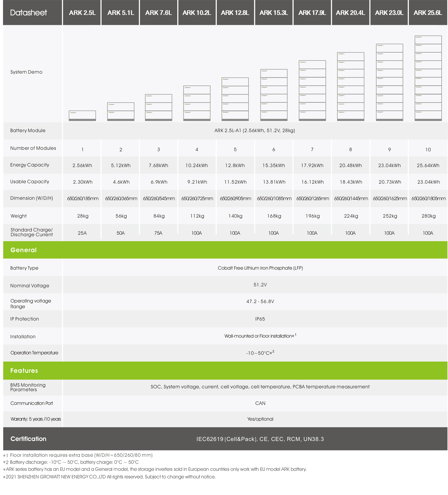
Task: Select the Usable Capacity row label
Action: coord(30,182)
